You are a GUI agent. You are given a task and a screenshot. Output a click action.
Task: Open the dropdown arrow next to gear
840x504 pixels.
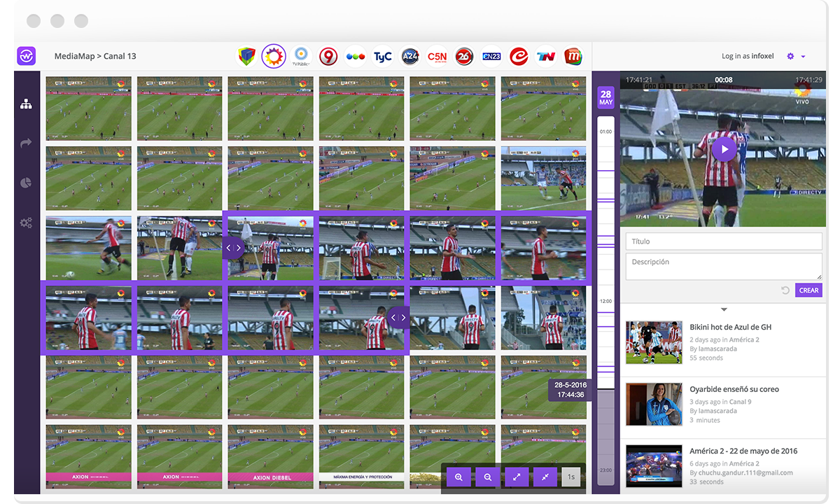pyautogui.click(x=803, y=57)
